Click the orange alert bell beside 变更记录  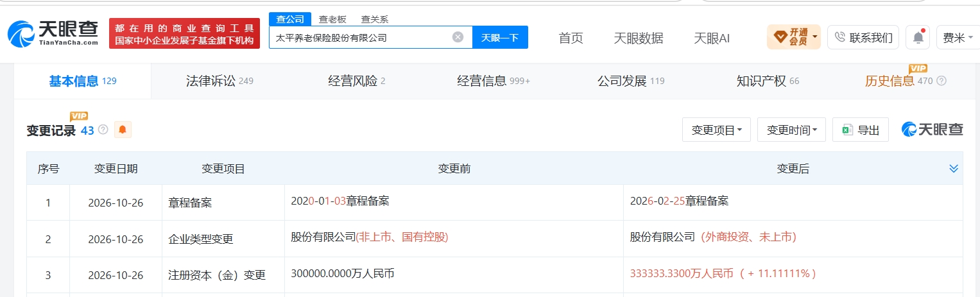point(123,130)
